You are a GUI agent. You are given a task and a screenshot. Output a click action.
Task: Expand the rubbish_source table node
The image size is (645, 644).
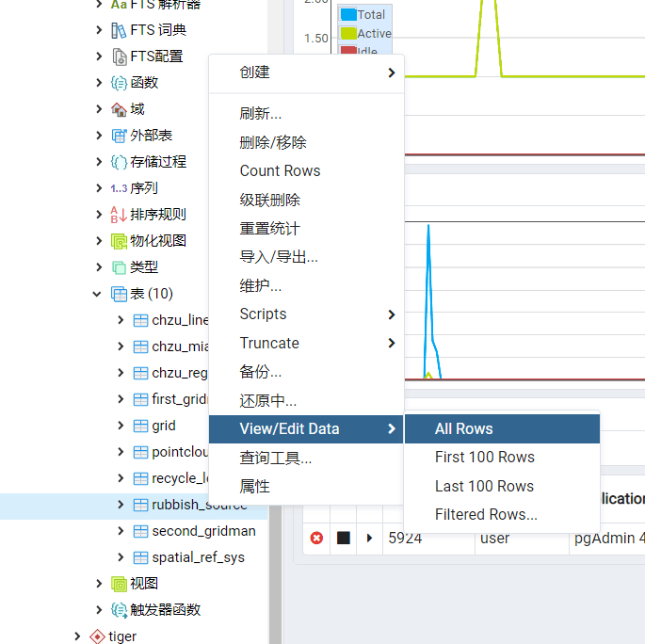121,505
